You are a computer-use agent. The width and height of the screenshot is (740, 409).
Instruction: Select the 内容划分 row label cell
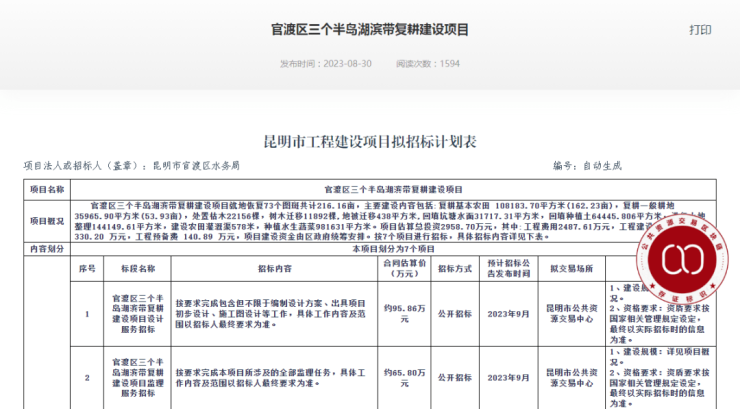pyautogui.click(x=46, y=248)
